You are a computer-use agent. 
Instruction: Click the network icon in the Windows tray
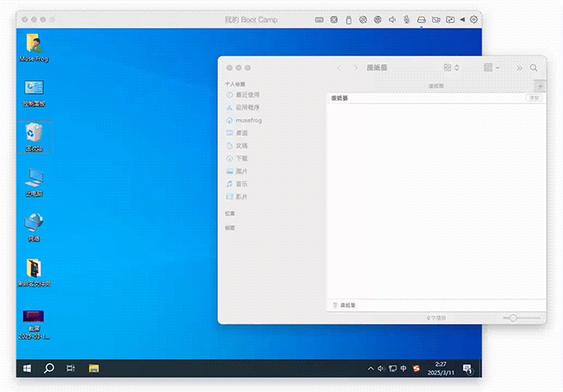coord(392,369)
